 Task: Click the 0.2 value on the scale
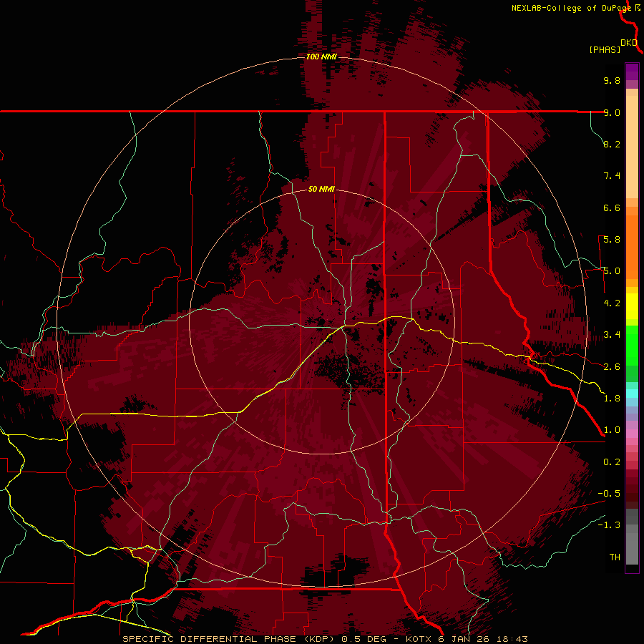click(612, 462)
